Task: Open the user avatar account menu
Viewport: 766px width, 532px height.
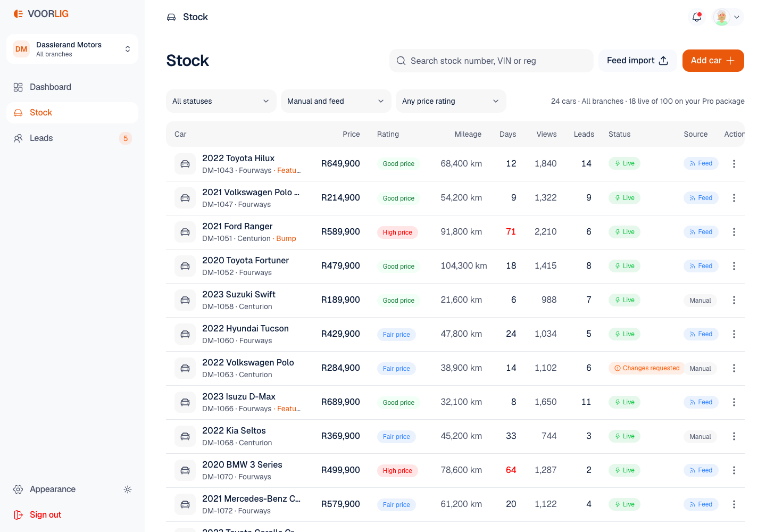Action: coord(728,17)
